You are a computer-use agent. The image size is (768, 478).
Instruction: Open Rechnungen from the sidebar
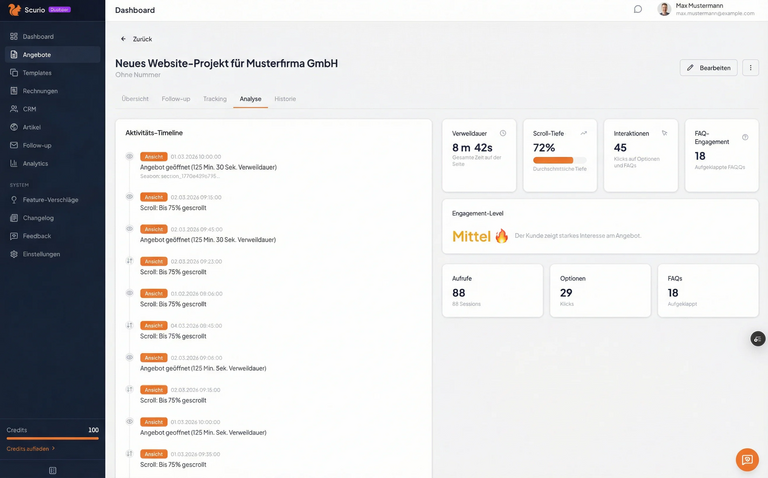(x=40, y=91)
